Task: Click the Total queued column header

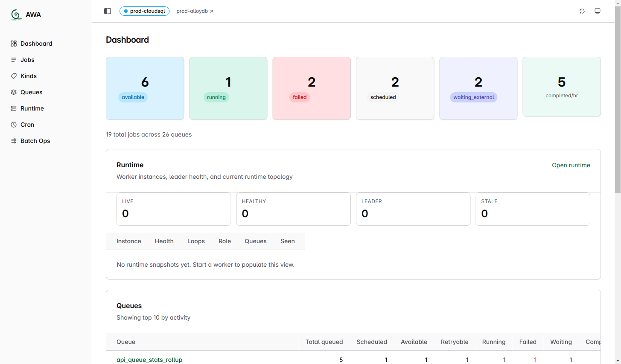Action: pyautogui.click(x=324, y=342)
